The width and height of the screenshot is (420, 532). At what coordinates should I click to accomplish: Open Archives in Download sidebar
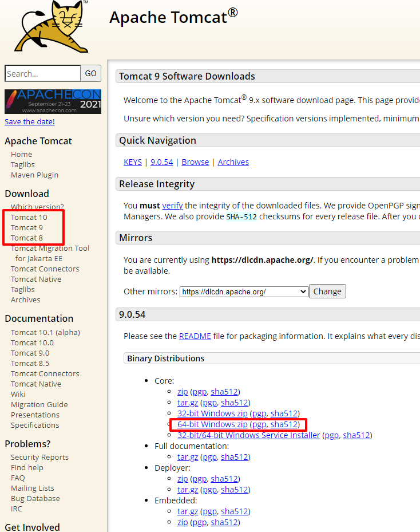(x=25, y=300)
